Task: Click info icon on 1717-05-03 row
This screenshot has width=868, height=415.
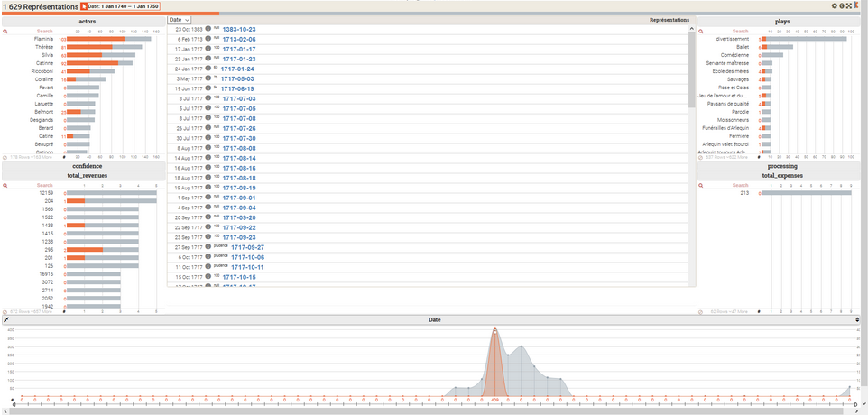Action: pyautogui.click(x=208, y=78)
